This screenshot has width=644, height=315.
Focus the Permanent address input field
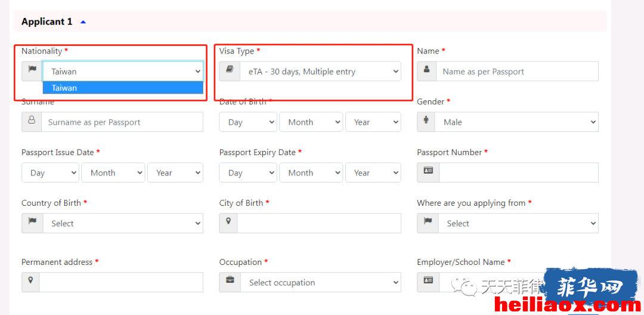[x=121, y=282]
